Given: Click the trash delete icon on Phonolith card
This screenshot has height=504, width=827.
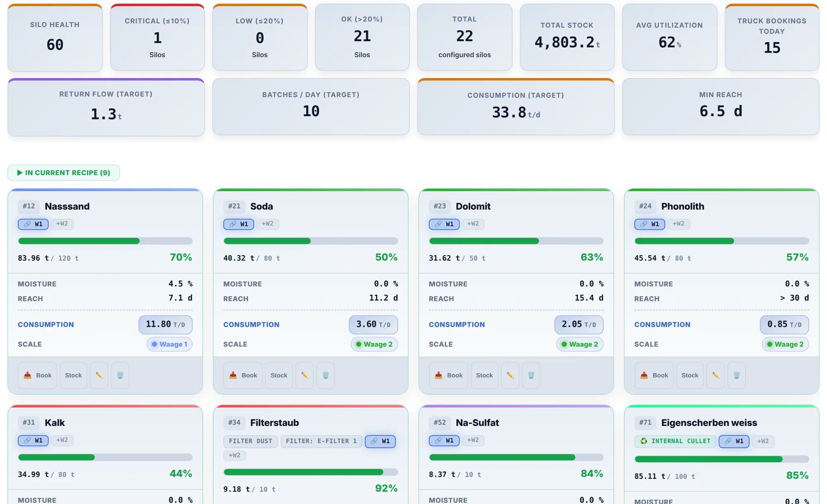Looking at the screenshot, I should [x=736, y=375].
